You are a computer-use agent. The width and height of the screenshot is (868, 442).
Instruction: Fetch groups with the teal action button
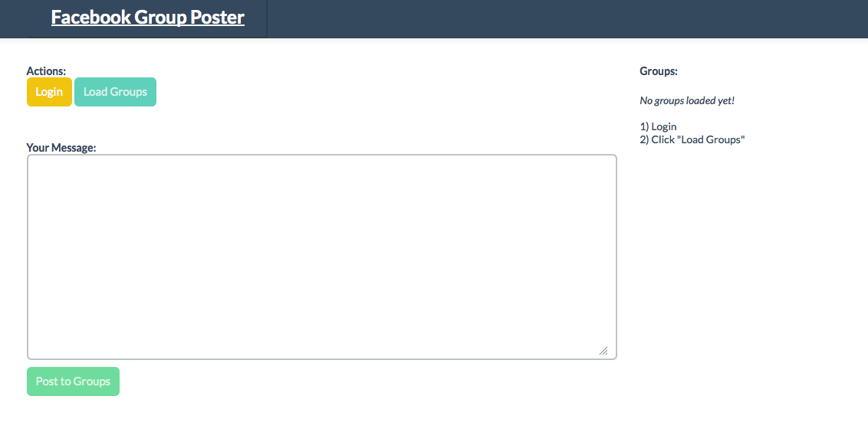point(115,92)
